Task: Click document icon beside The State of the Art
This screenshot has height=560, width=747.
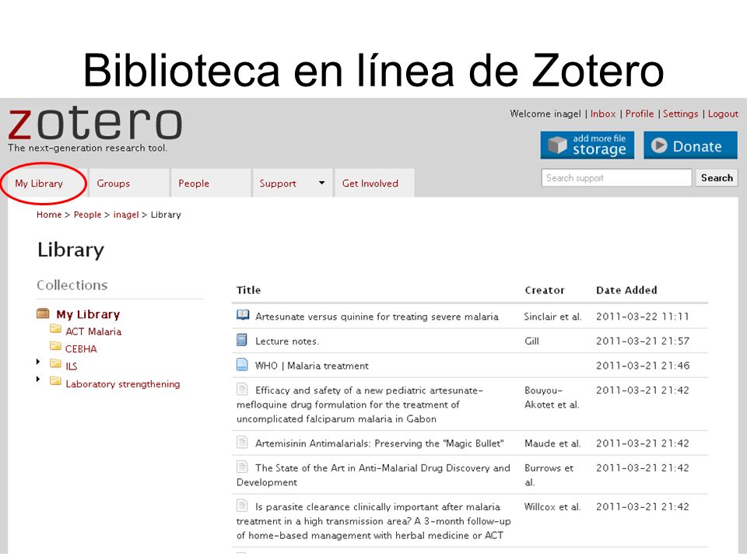Action: point(242,467)
